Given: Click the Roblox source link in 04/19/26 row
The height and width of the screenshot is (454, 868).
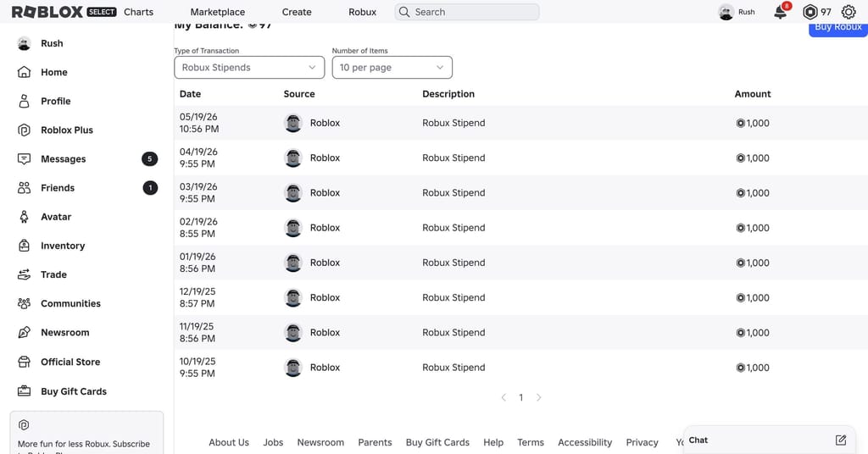Looking at the screenshot, I should [x=325, y=158].
